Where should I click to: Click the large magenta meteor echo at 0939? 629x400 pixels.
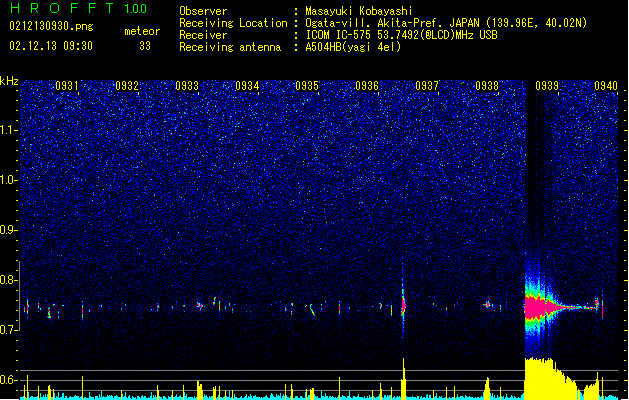(540, 307)
